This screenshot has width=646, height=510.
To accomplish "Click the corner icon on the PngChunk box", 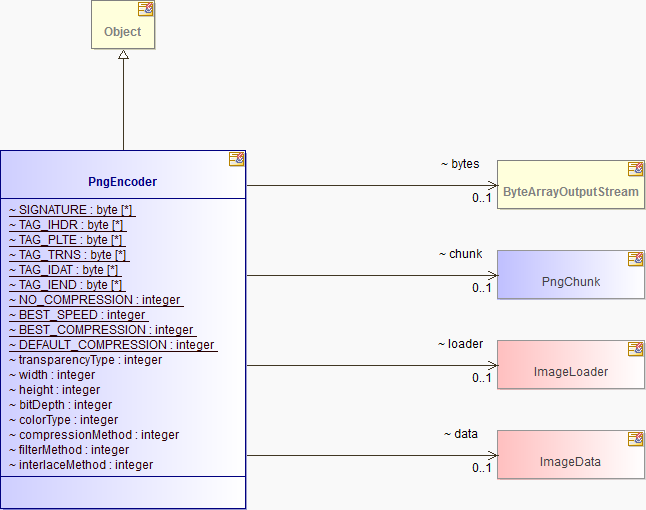I will pos(635,259).
